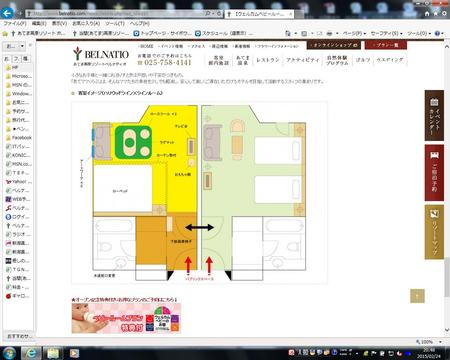This screenshot has width=450, height=360.
Task: Open the ヘルプ(H) menu
Action: [x=140, y=23]
